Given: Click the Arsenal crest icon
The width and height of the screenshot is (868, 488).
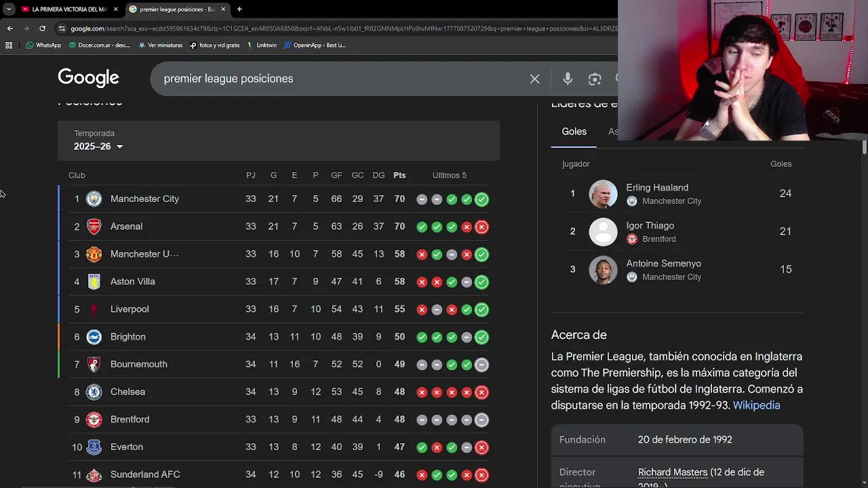Looking at the screenshot, I should 94,226.
